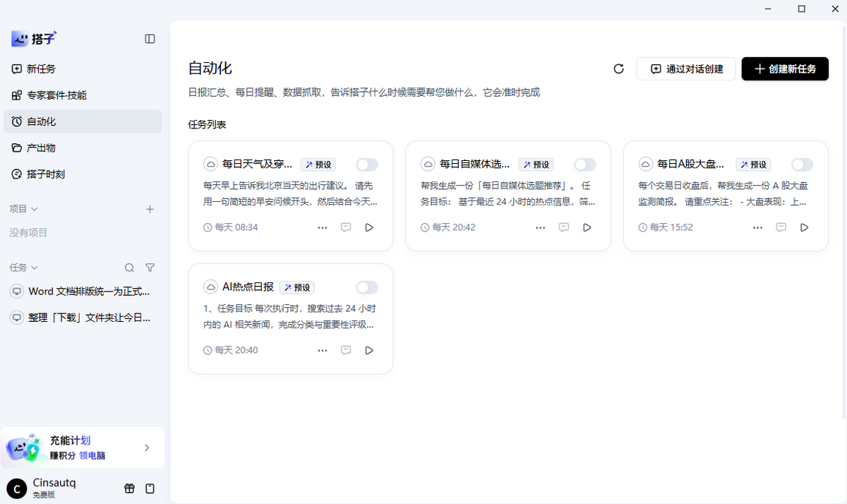Collapse the 任务 section chevron
This screenshot has width=847, height=504.
pyautogui.click(x=35, y=268)
